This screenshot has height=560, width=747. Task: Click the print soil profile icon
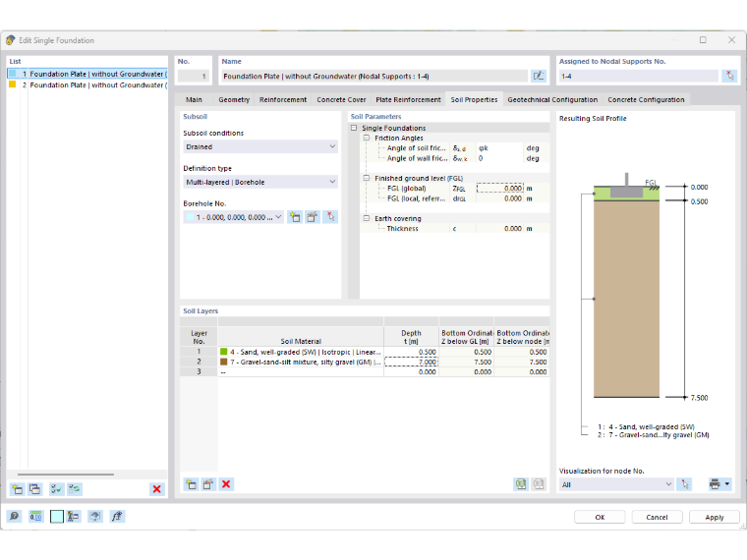715,484
